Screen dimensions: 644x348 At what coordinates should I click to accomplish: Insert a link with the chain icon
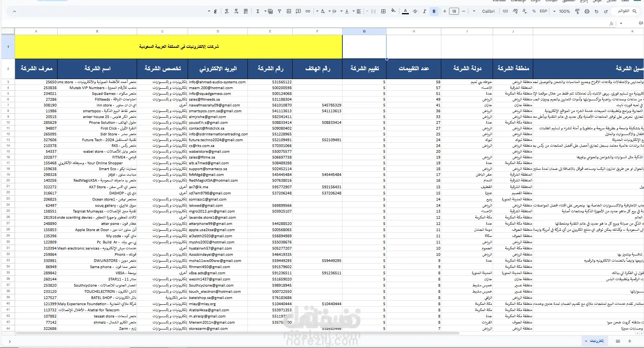coord(308,11)
